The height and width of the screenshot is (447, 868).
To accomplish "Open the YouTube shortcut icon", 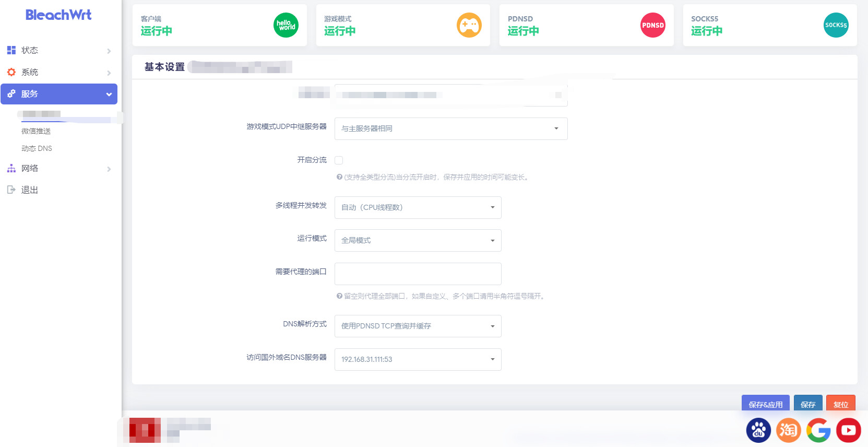I will 849,430.
